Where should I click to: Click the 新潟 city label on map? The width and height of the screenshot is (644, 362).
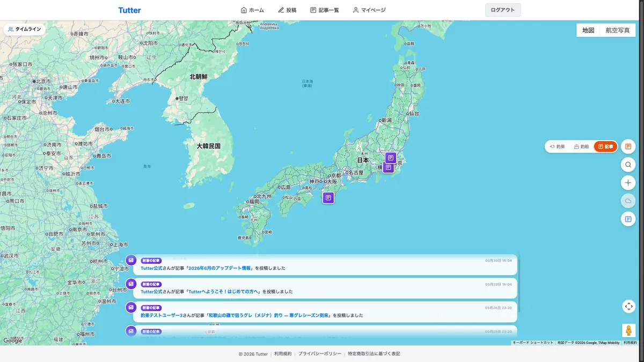pyautogui.click(x=386, y=121)
